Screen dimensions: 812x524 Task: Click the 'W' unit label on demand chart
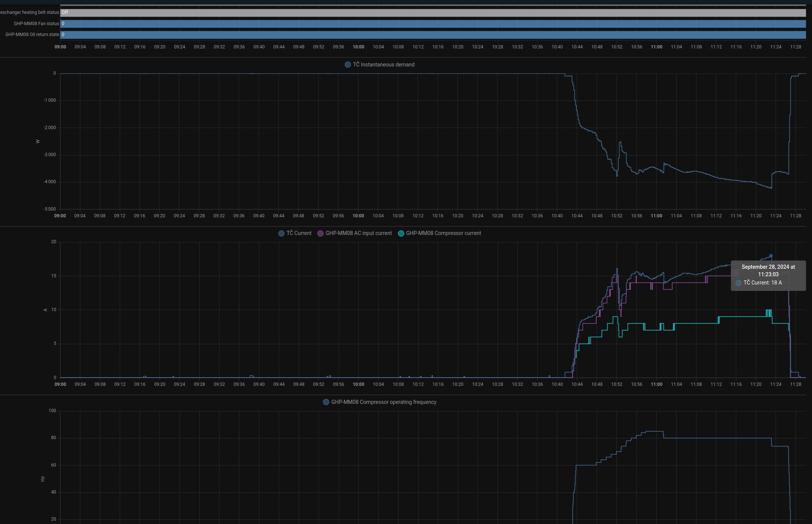coord(38,142)
